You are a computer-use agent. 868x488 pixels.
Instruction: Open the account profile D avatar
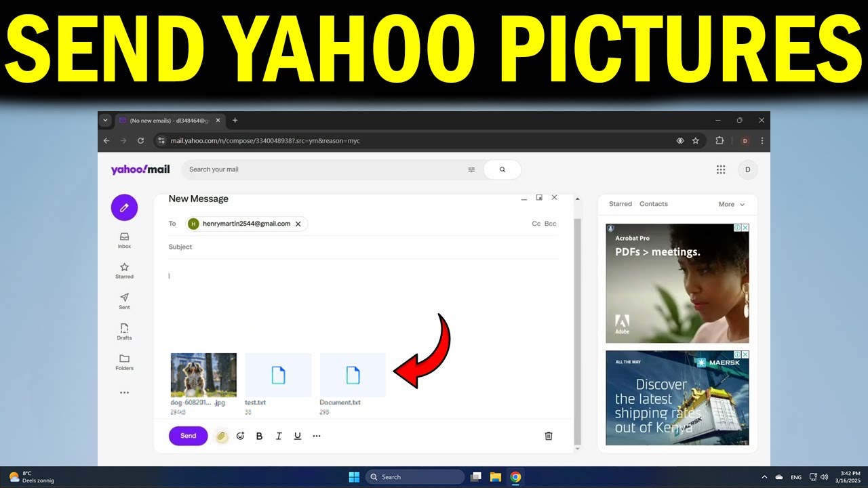[748, 169]
